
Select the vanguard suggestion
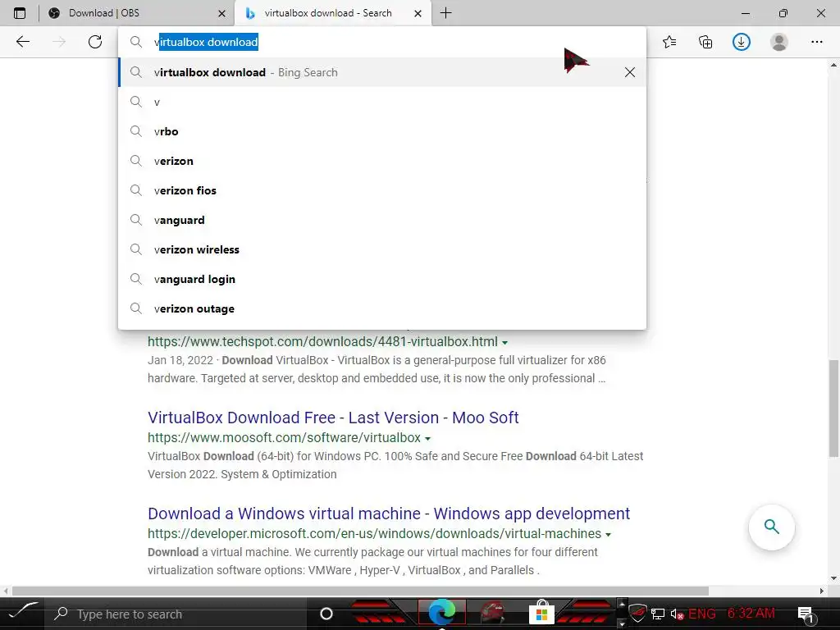point(382,220)
